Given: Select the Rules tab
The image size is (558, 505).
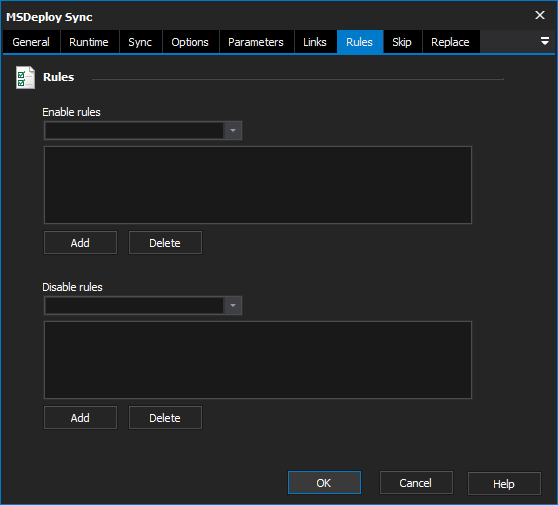Looking at the screenshot, I should coord(360,42).
